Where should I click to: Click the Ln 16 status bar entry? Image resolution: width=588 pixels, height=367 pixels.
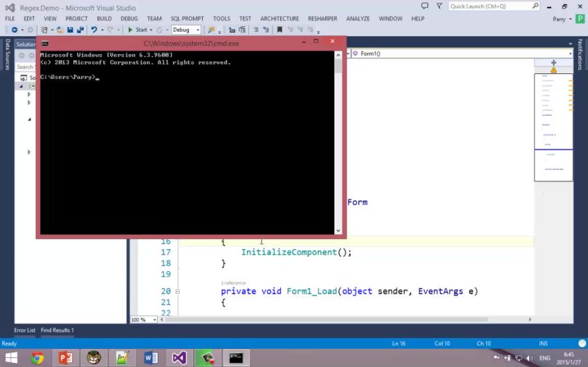[x=398, y=343]
